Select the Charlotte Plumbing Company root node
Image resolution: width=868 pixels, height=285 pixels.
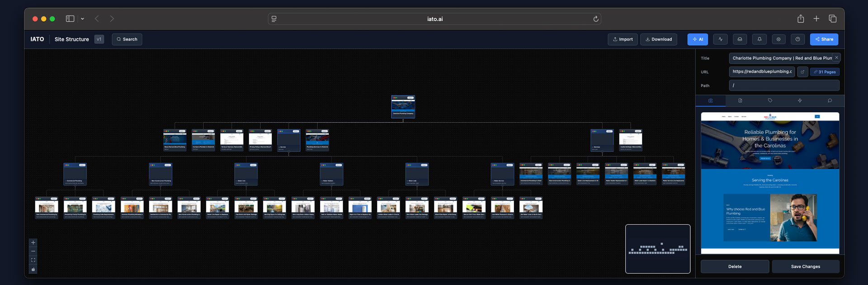[x=403, y=106]
